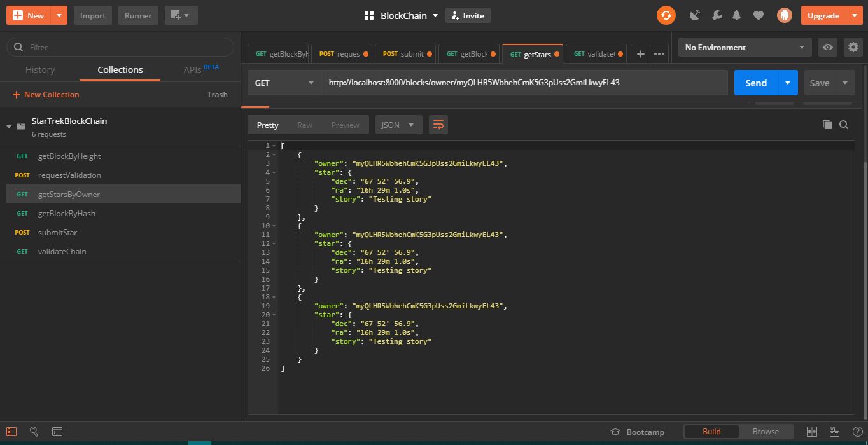Switch to the APIs beta tab
Image resolution: width=868 pixels, height=445 pixels.
click(200, 69)
